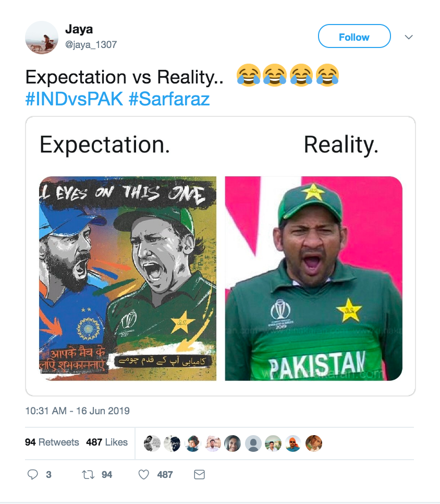The width and height of the screenshot is (440, 504).
Task: Open the Expectation illustration image
Action: coord(128,278)
